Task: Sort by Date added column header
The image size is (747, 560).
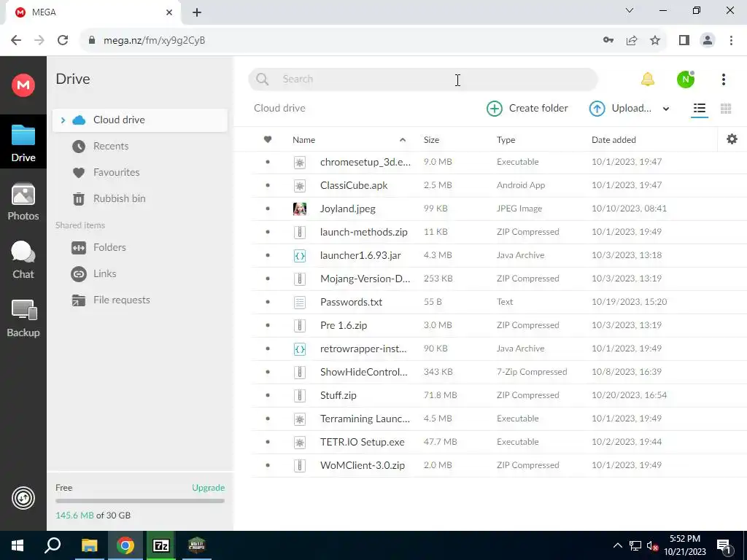Action: 614,139
